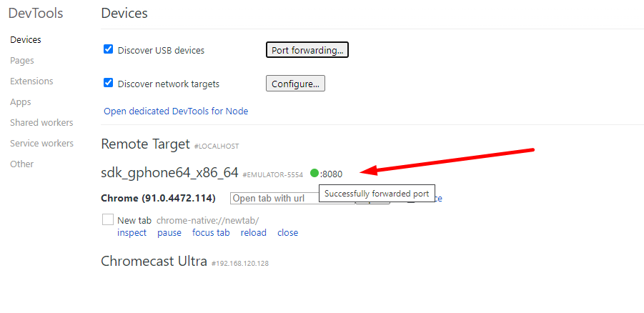This screenshot has width=644, height=313.
Task: Toggle Discover USB devices checkbox
Action: tap(109, 49)
